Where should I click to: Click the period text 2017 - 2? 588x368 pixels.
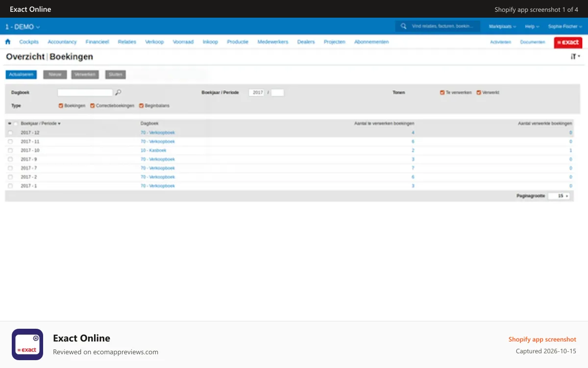tap(29, 177)
